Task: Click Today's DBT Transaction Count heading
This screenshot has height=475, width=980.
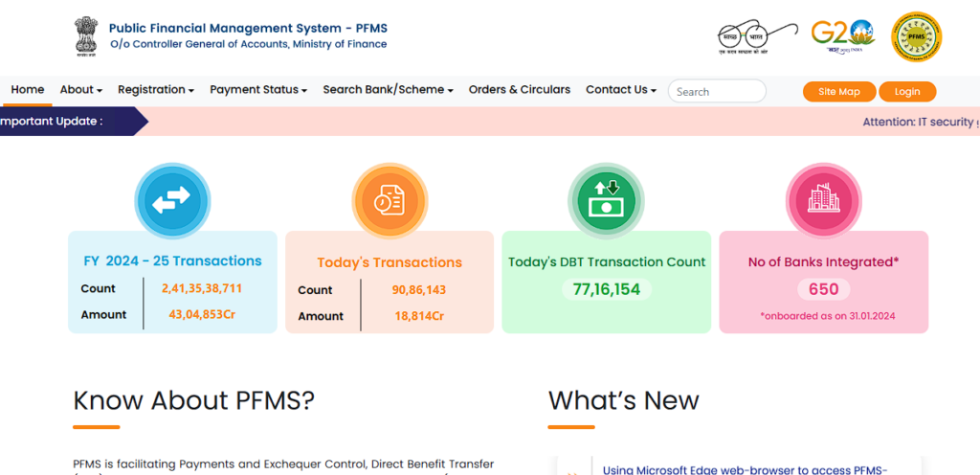Action: (x=607, y=261)
